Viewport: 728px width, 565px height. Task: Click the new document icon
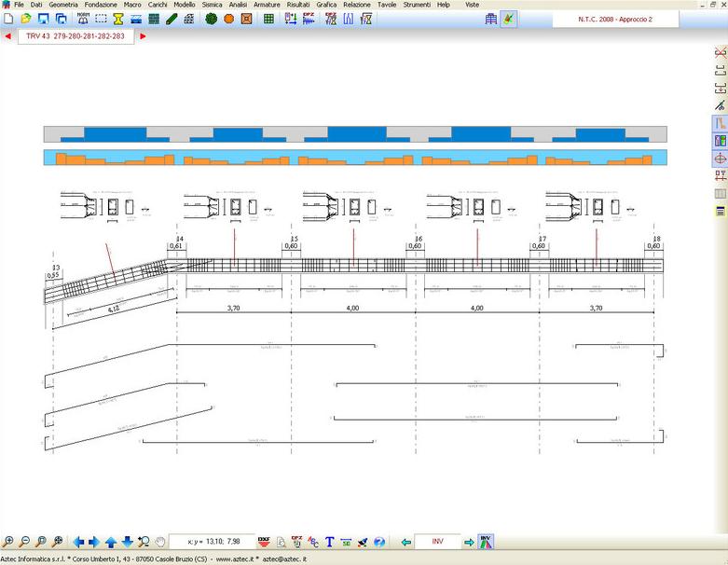click(x=7, y=19)
